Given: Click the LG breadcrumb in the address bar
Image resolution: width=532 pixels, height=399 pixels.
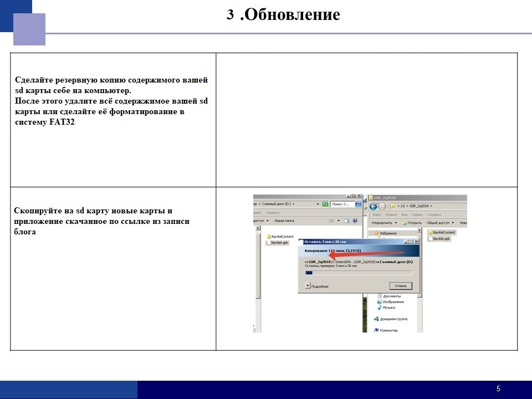Looking at the screenshot, I should (x=403, y=206).
